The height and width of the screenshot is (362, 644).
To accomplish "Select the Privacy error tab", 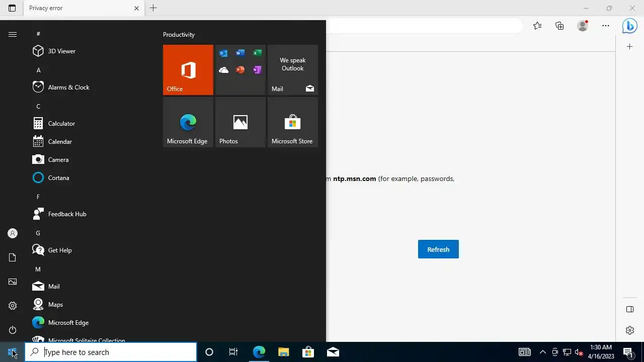I will 83,8.
